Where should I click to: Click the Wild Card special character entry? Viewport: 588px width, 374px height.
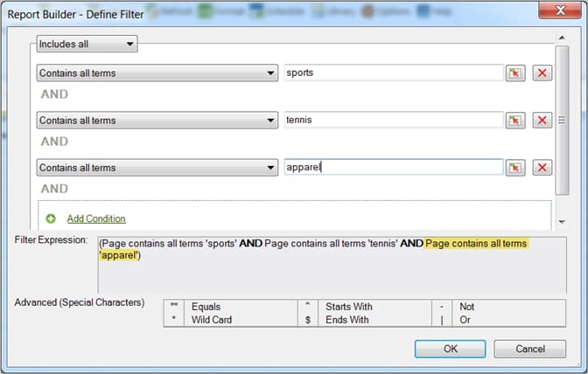[x=212, y=320]
